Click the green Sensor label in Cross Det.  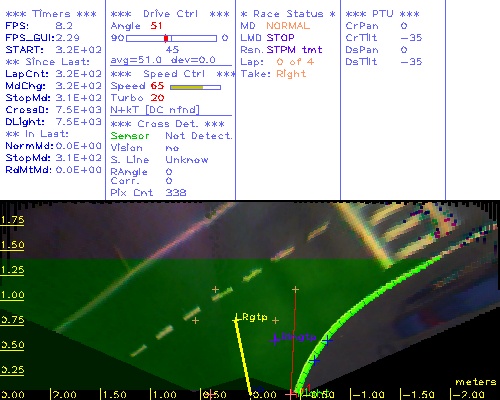[130, 136]
